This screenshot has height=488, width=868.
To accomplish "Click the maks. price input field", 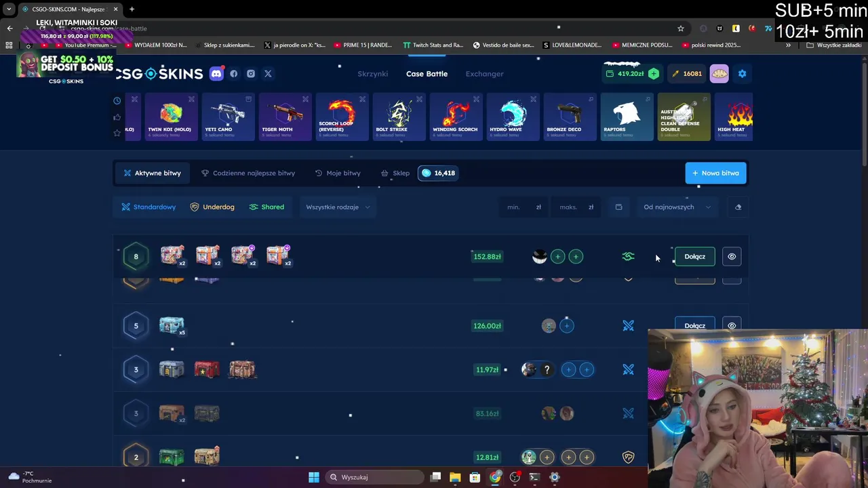I will point(576,207).
